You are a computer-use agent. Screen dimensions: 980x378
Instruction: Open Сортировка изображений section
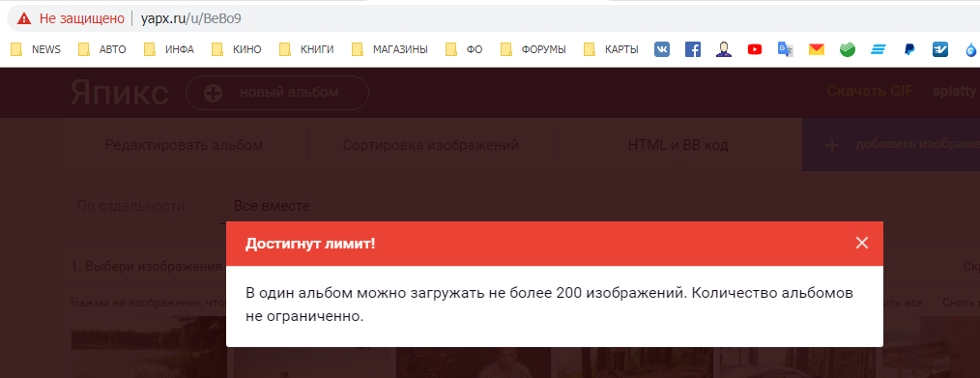[431, 145]
